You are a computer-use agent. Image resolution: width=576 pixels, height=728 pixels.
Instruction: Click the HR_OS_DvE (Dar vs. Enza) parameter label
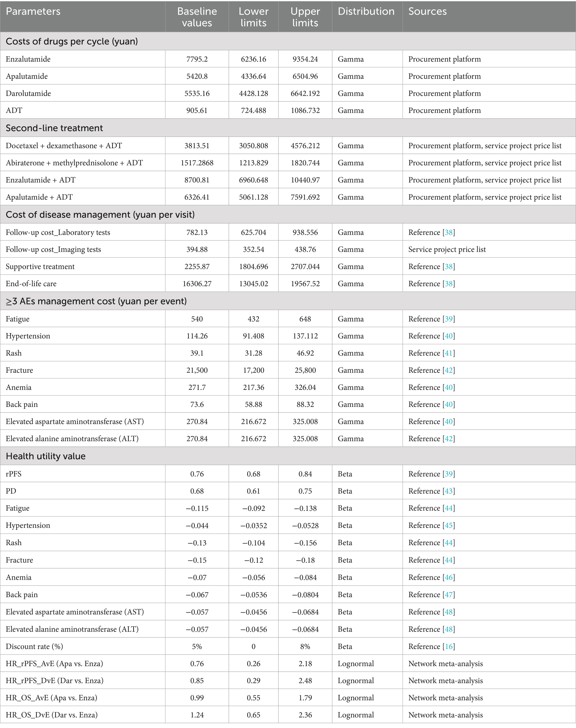52,715
